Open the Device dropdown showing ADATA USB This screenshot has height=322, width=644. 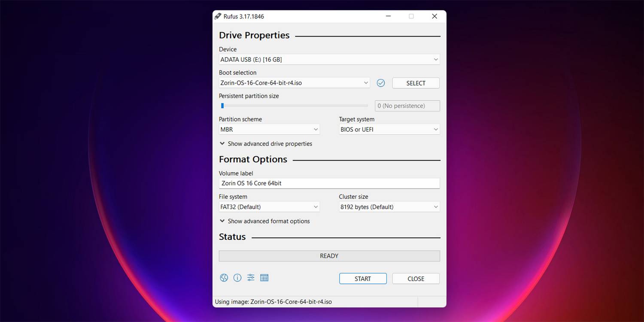click(329, 59)
